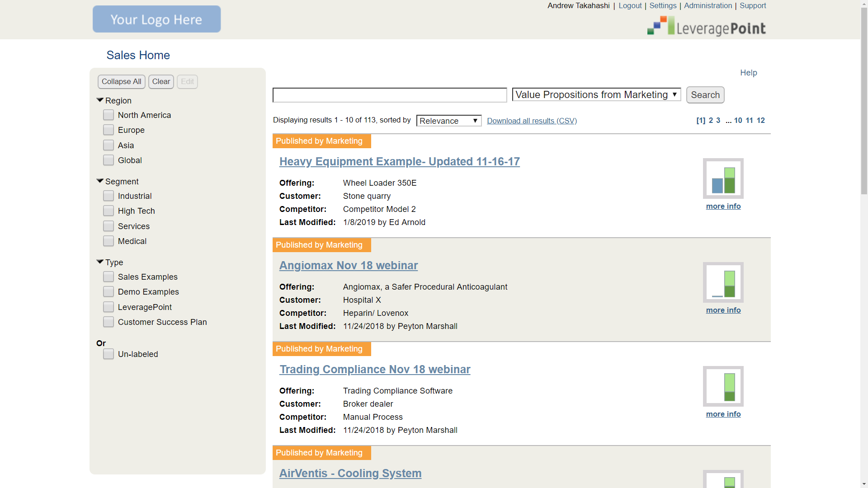The width and height of the screenshot is (868, 488).
Task: Enable the Un-labeled checkbox
Action: click(108, 354)
